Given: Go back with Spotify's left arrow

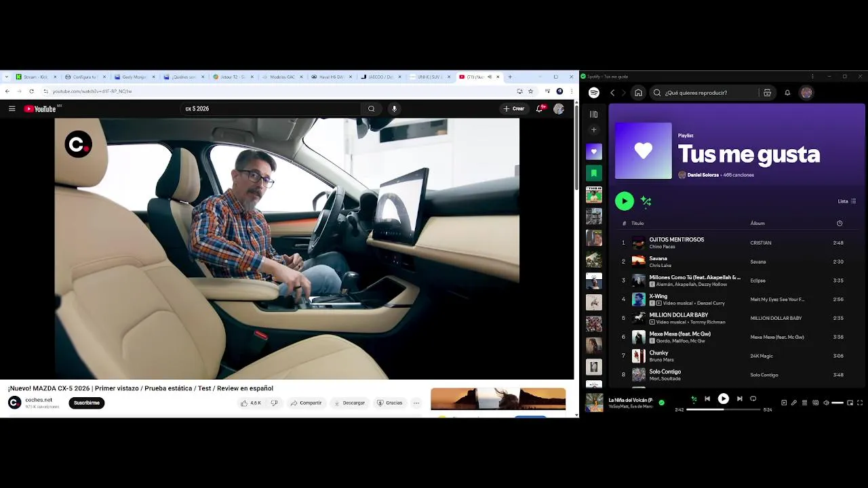Looking at the screenshot, I should [612, 93].
